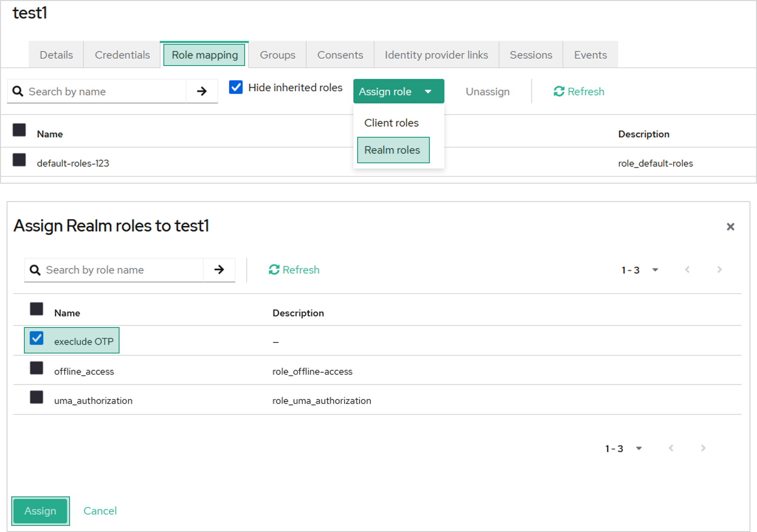The height and width of the screenshot is (532, 757).
Task: Switch to the Credentials tab
Action: [x=122, y=55]
